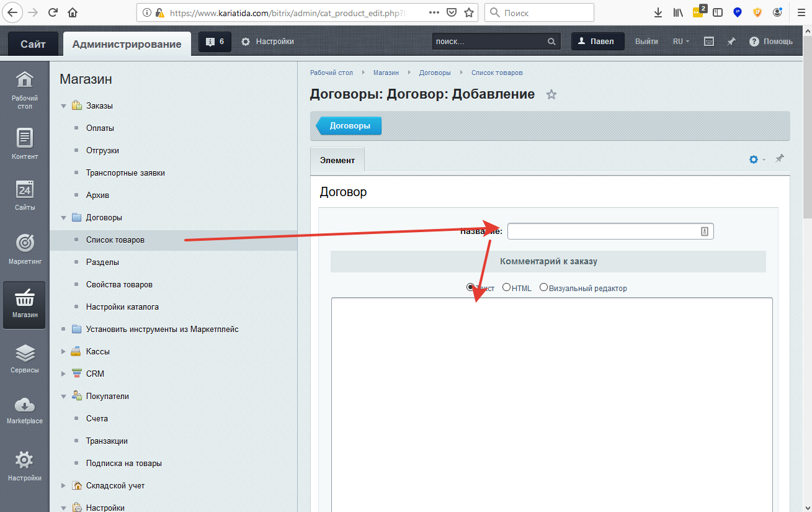Viewport: 812px width, 512px height.
Task: Collapse the Заказы tree section
Action: 63,106
